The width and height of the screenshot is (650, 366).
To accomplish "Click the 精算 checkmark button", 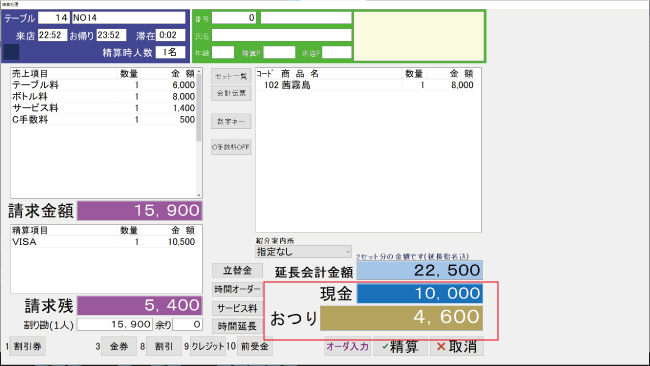I will pyautogui.click(x=400, y=347).
